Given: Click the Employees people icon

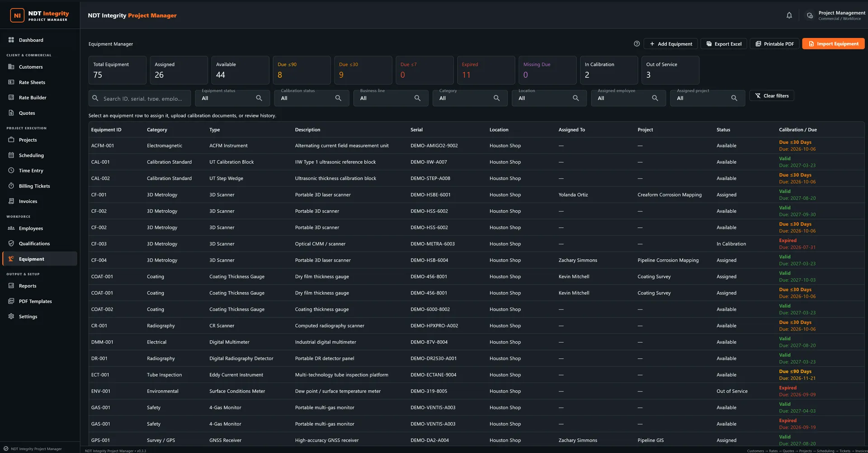Looking at the screenshot, I should pyautogui.click(x=11, y=228).
